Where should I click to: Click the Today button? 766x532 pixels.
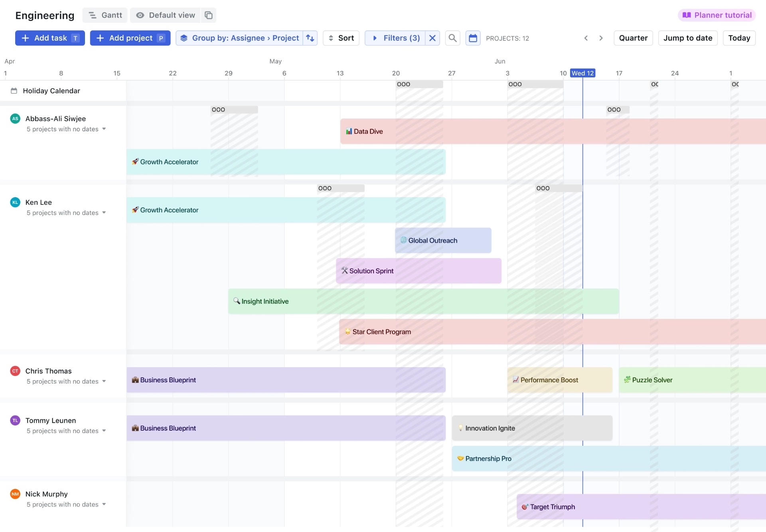tap(739, 38)
